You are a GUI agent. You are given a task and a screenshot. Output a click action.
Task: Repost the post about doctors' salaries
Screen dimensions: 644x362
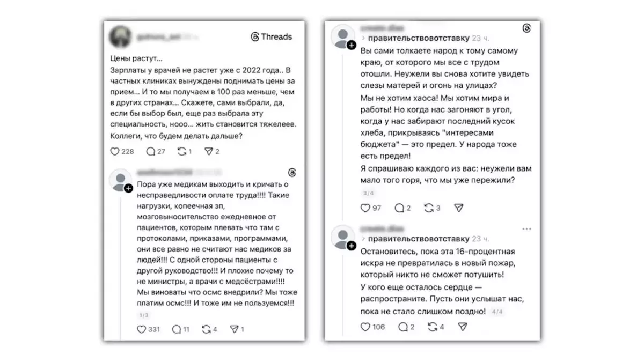point(182,151)
